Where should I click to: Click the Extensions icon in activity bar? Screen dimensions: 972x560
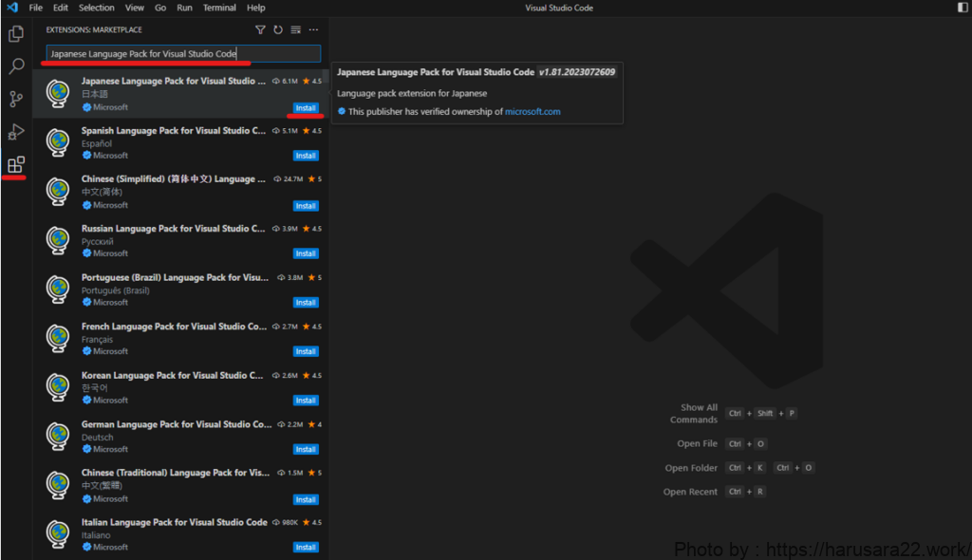pyautogui.click(x=16, y=165)
